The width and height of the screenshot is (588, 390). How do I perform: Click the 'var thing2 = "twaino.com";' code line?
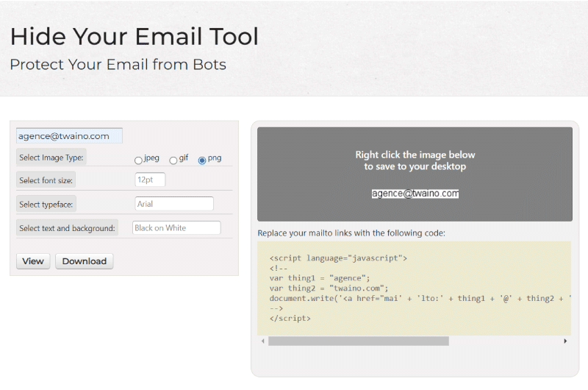point(329,288)
